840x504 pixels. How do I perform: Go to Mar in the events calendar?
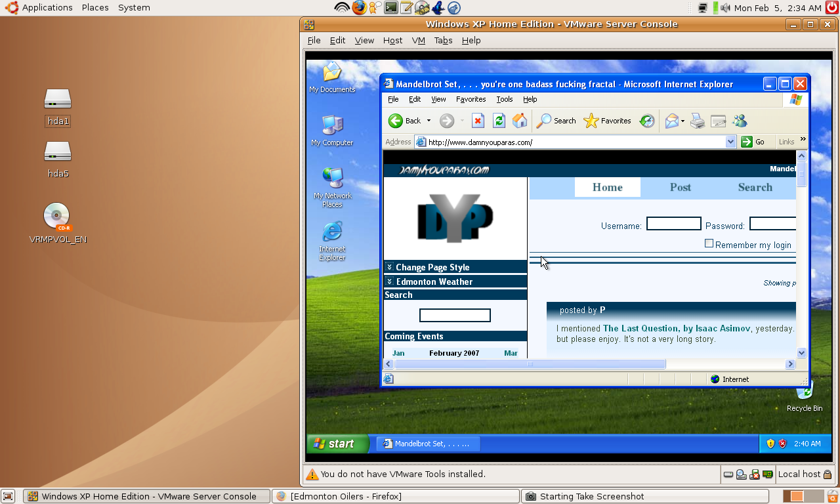click(x=511, y=353)
